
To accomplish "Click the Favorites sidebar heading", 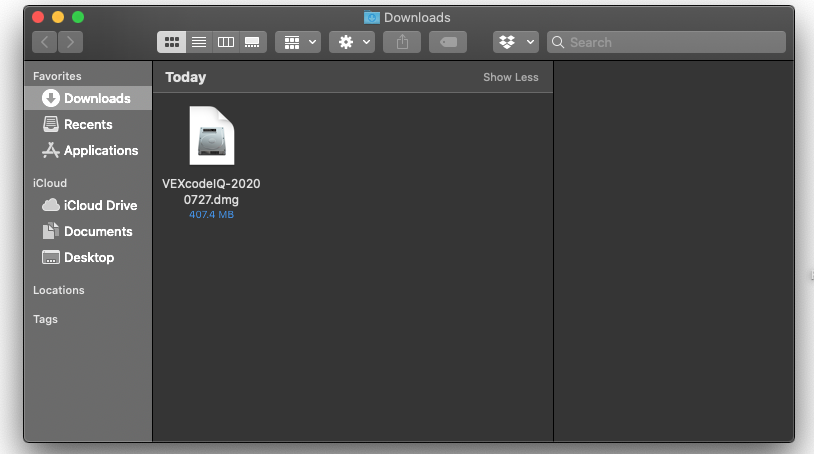I will [57, 76].
